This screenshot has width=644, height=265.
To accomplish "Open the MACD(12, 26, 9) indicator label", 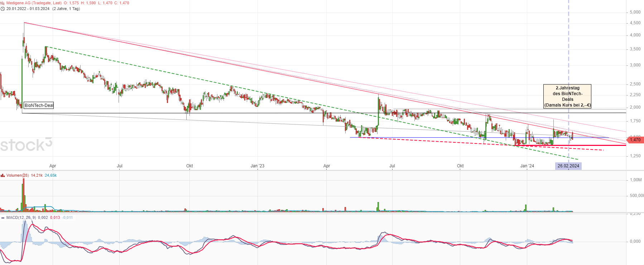I will pos(21,217).
